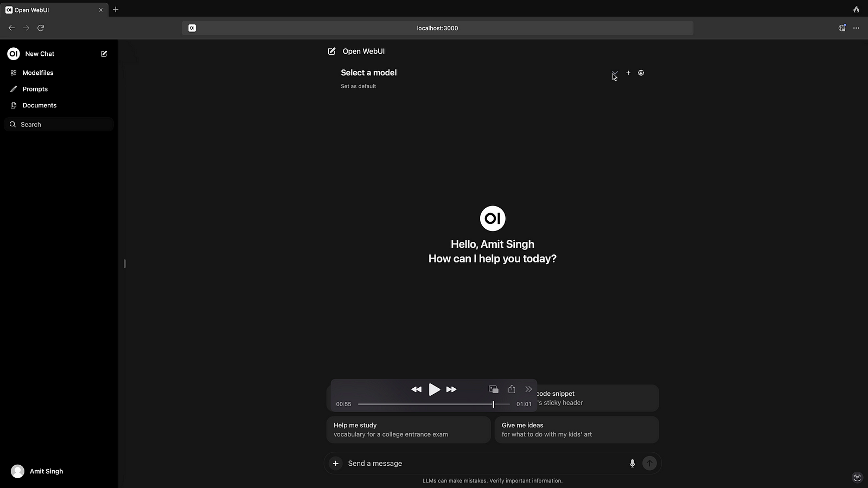Click Set as default link
Viewport: 868px width, 488px height.
pos(358,86)
